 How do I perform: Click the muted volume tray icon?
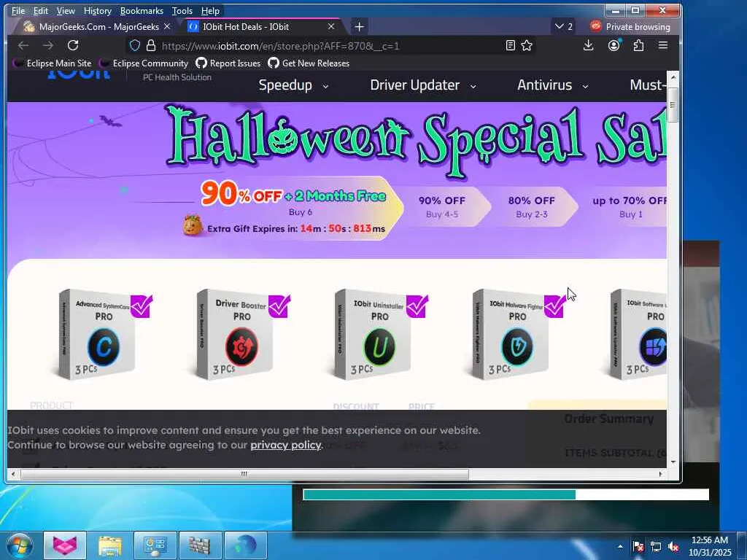[673, 546]
